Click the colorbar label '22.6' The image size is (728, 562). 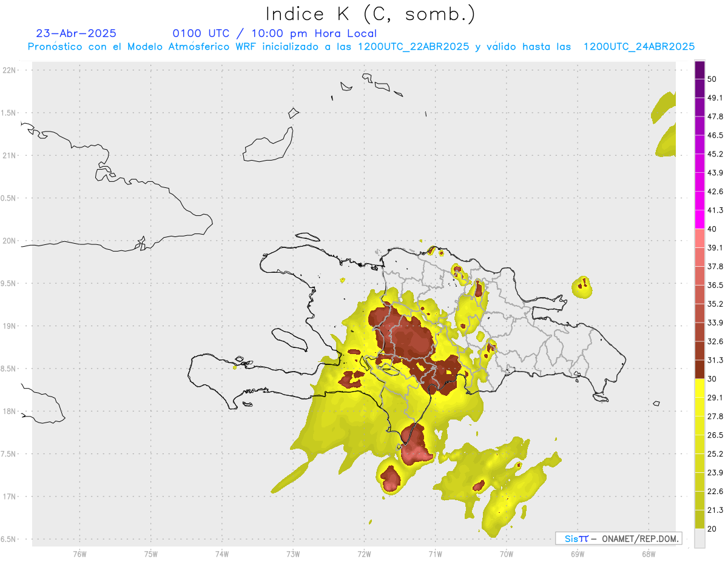(x=715, y=491)
